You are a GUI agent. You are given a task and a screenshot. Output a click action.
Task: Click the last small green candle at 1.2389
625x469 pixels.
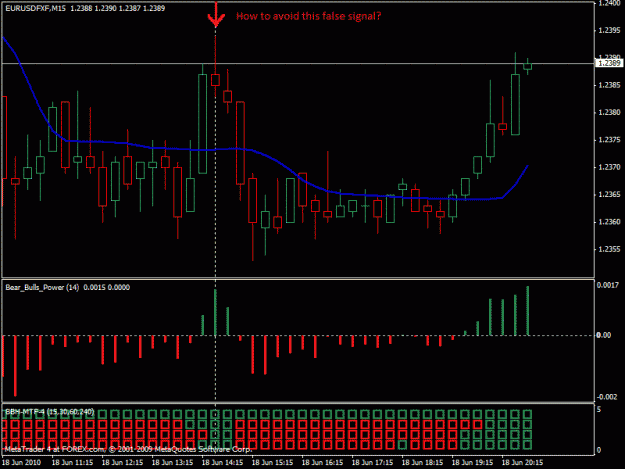pyautogui.click(x=527, y=67)
